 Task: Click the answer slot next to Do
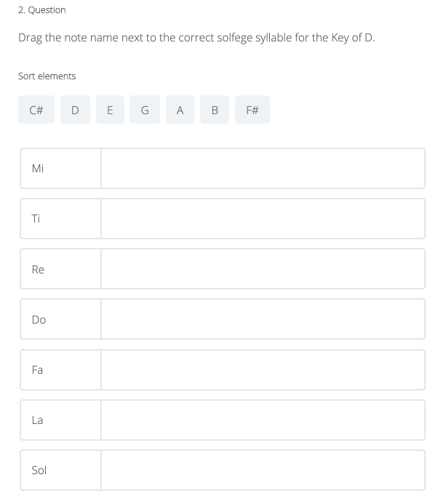263,319
